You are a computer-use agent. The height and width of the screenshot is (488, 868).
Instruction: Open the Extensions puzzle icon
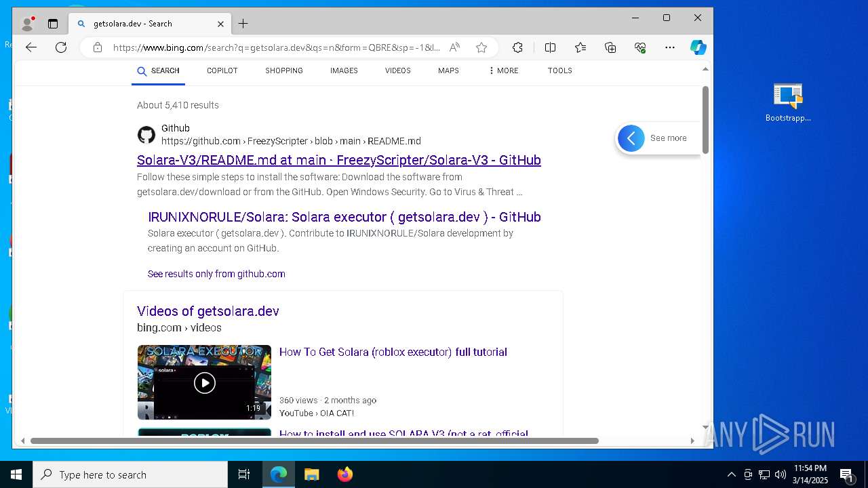pyautogui.click(x=517, y=47)
